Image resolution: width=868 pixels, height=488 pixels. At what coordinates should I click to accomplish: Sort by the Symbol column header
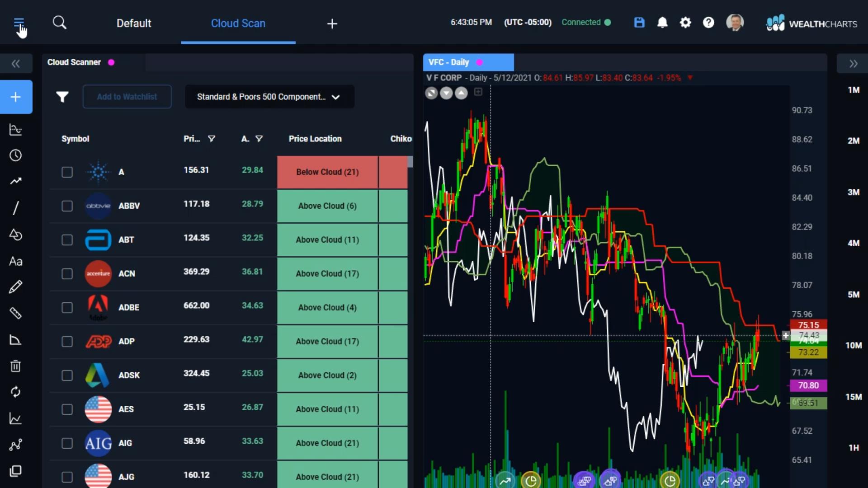tap(75, 139)
